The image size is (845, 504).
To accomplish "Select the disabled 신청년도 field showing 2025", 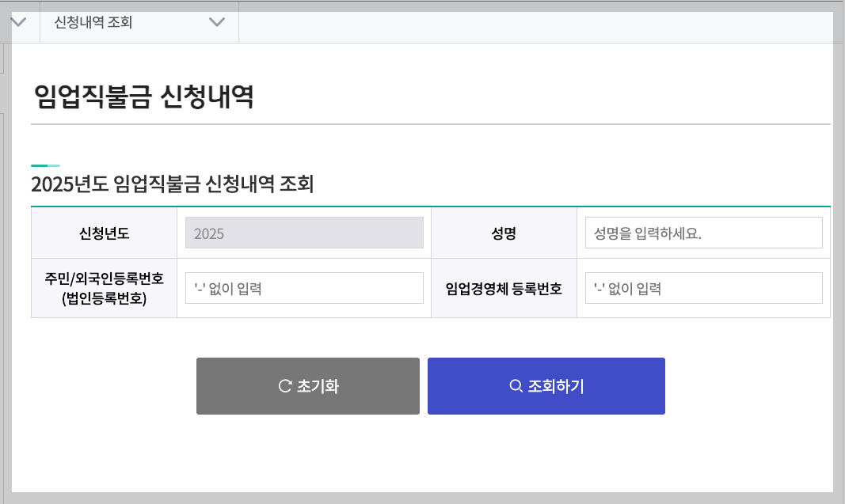I will [304, 232].
